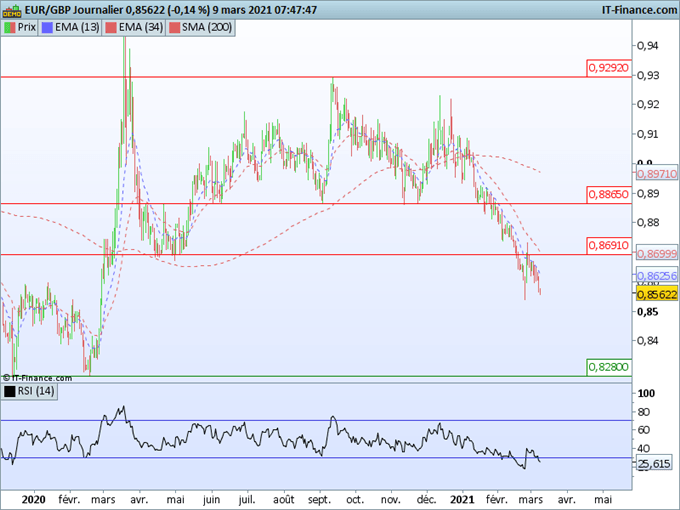Click the blue EMA (13) color swatch
The width and height of the screenshot is (680, 510).
47,28
